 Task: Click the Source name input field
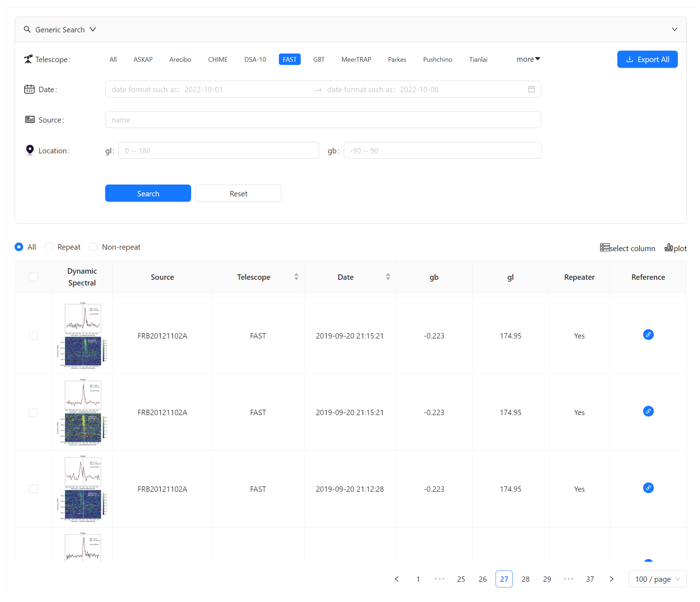pos(323,119)
